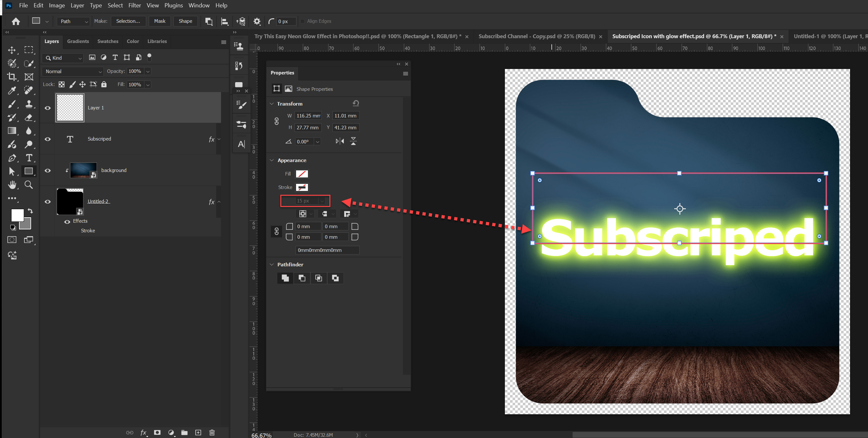Toggle visibility of the background layer
This screenshot has width=868, height=438.
pyautogui.click(x=47, y=170)
